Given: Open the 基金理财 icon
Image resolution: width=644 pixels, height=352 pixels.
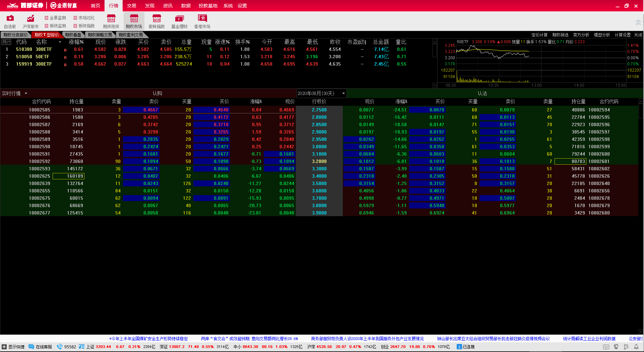Looking at the screenshot, I should coord(179,19).
